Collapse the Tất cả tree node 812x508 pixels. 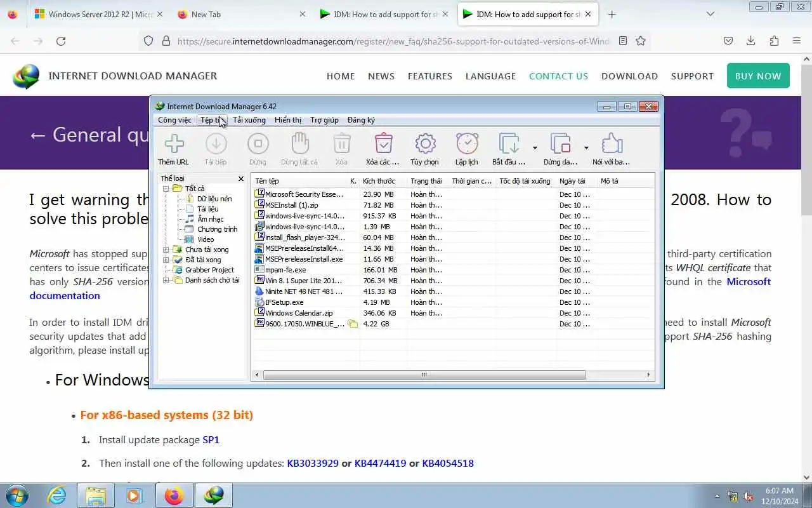166,189
